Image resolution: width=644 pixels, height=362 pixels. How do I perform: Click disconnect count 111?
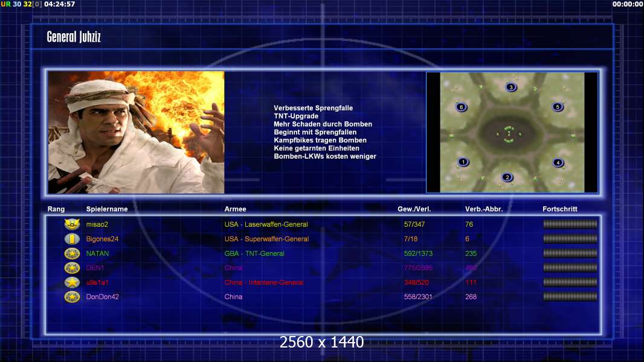(x=471, y=282)
